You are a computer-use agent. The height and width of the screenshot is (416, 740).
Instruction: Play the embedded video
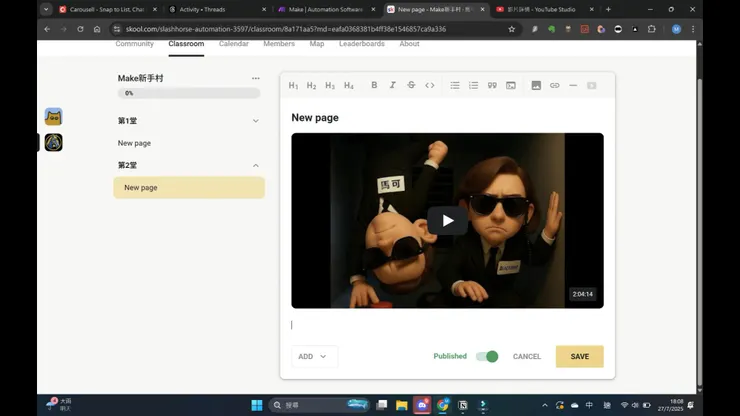[x=447, y=221]
